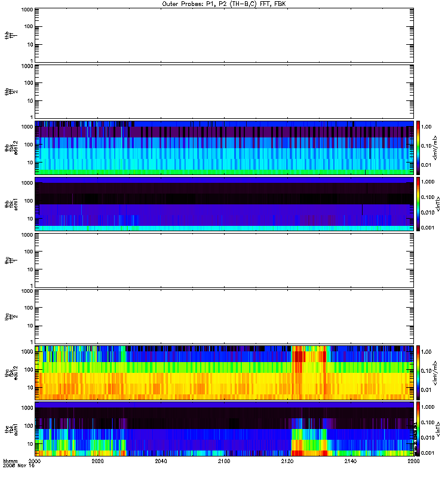Image resolution: width=448 pixels, height=478 pixels.
Task: Click the color bar beside thc fbk edc12
Action: (418, 373)
